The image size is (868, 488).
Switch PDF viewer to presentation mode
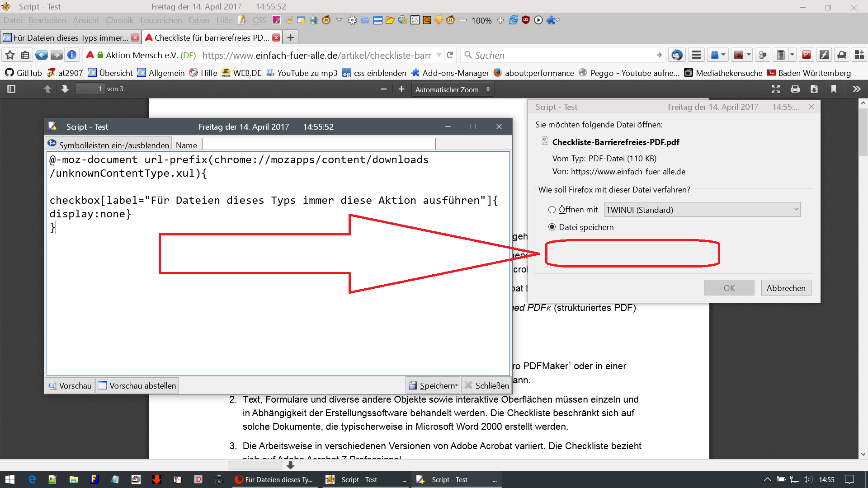click(x=776, y=89)
